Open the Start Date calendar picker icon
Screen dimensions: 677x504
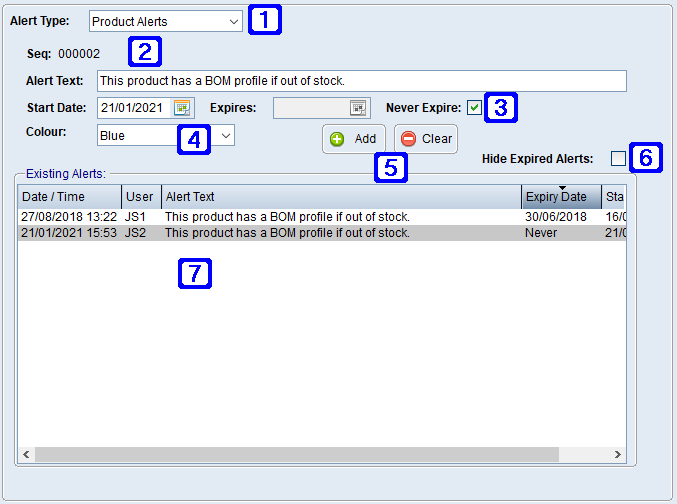(182, 108)
